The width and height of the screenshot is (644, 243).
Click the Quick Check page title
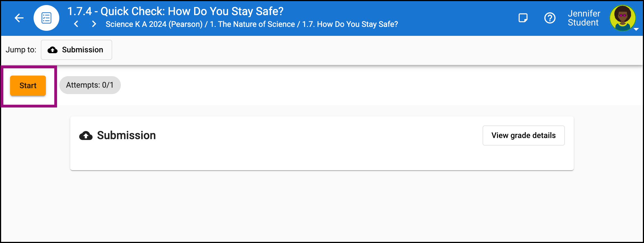click(175, 11)
